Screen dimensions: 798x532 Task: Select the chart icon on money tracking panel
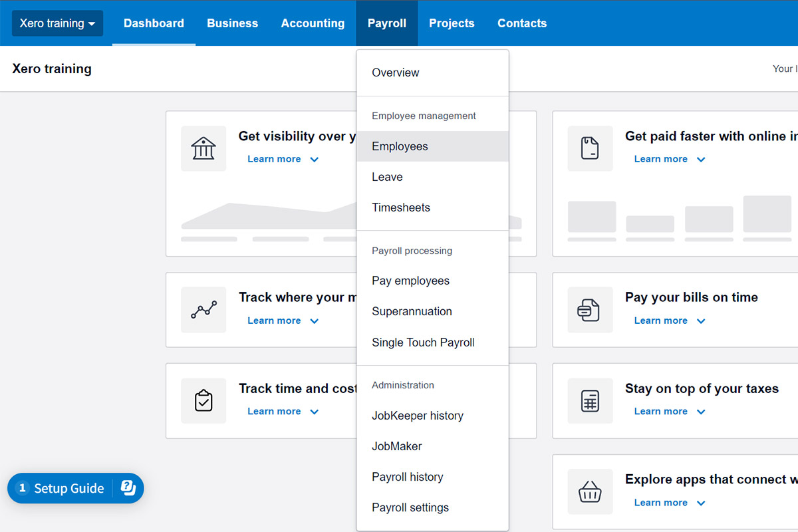point(203,310)
